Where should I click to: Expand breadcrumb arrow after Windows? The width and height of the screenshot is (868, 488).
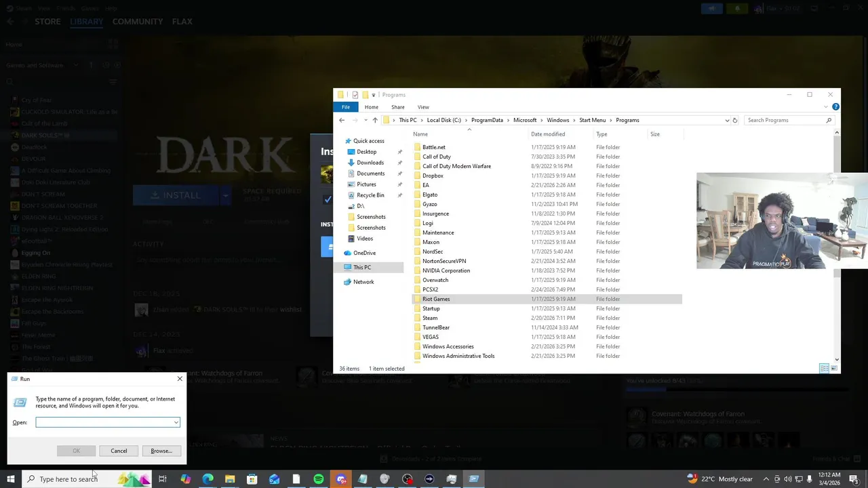click(574, 120)
